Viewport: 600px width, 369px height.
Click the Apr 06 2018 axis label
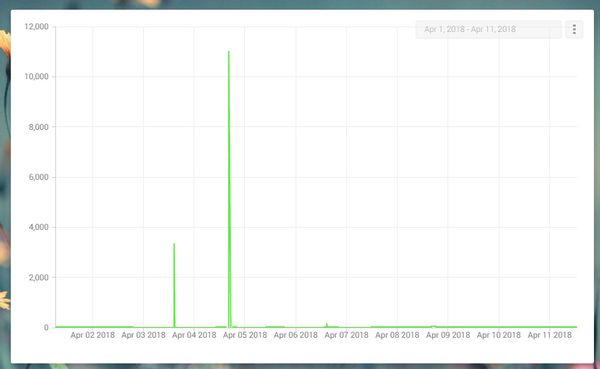[x=295, y=335]
